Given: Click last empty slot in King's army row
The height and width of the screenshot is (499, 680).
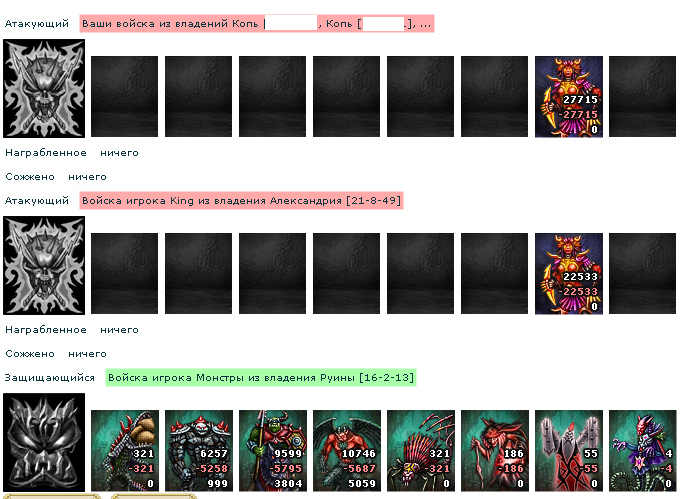Looking at the screenshot, I should coord(642,274).
